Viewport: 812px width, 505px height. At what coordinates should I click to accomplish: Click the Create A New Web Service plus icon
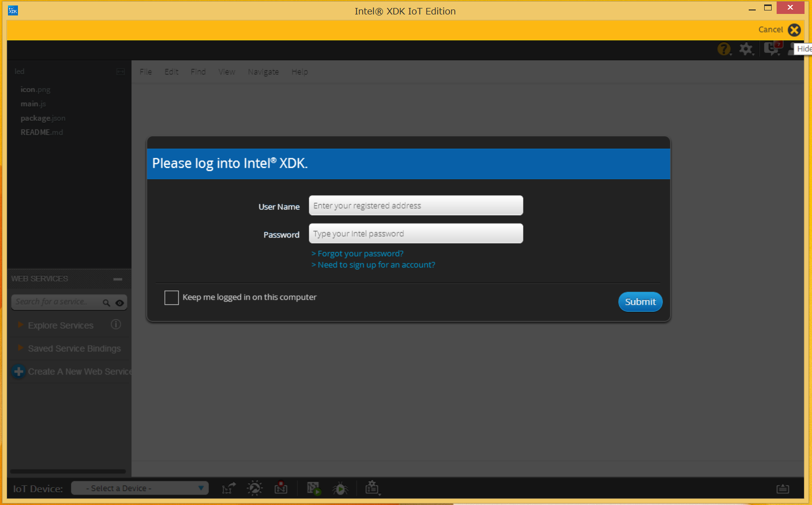pyautogui.click(x=18, y=372)
